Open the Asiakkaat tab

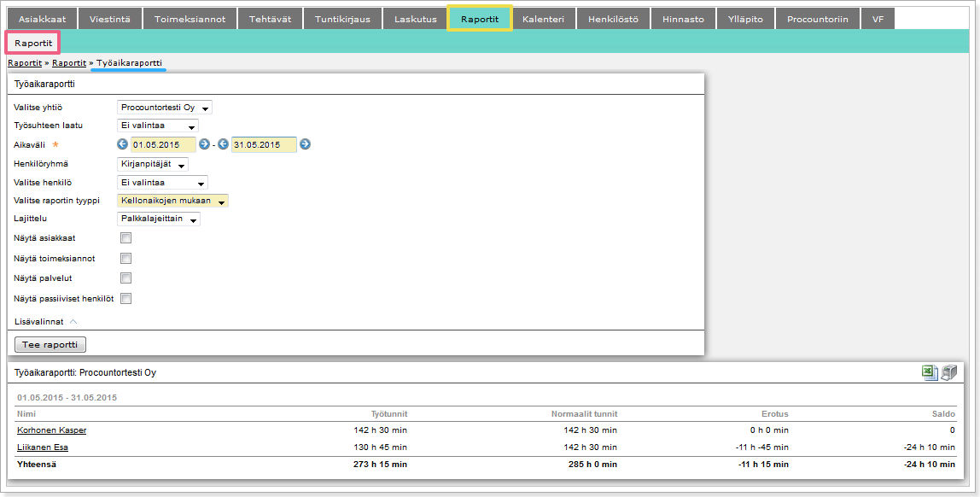coord(42,19)
